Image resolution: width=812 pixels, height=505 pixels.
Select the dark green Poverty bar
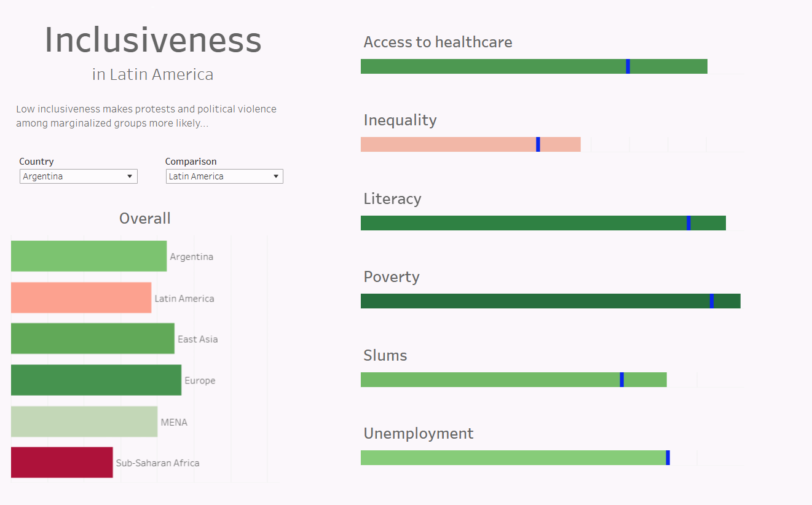(535, 301)
